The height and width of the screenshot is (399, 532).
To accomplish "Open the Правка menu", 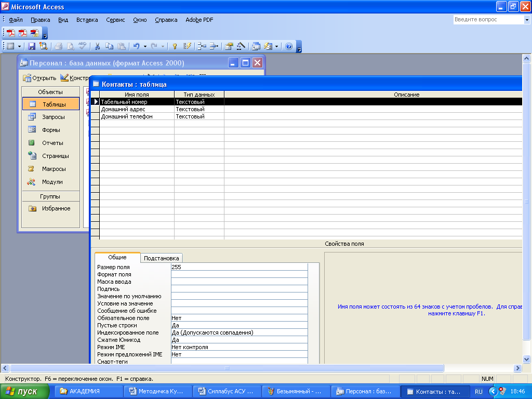I will [x=41, y=20].
